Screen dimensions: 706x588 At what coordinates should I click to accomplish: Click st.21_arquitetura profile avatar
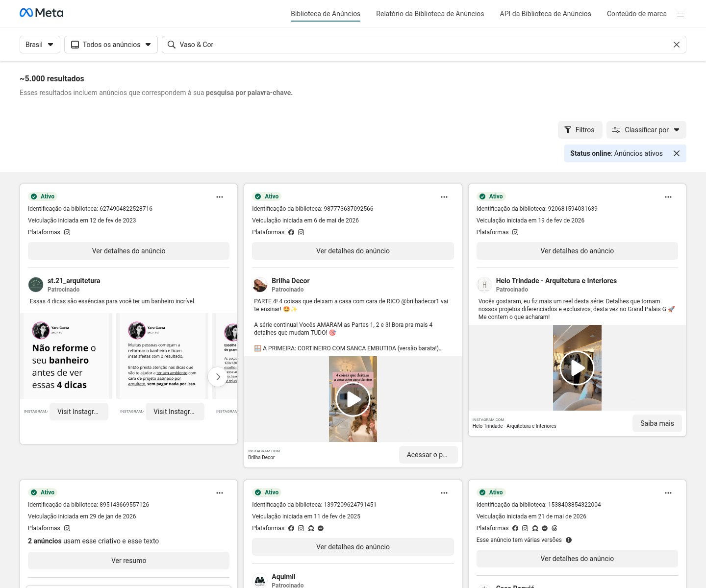pyautogui.click(x=36, y=285)
